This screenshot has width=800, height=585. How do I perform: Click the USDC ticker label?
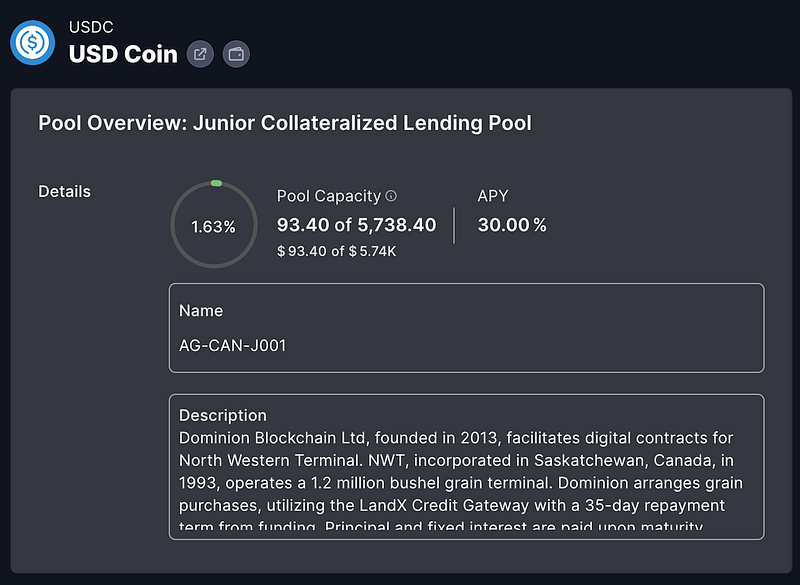[91, 25]
